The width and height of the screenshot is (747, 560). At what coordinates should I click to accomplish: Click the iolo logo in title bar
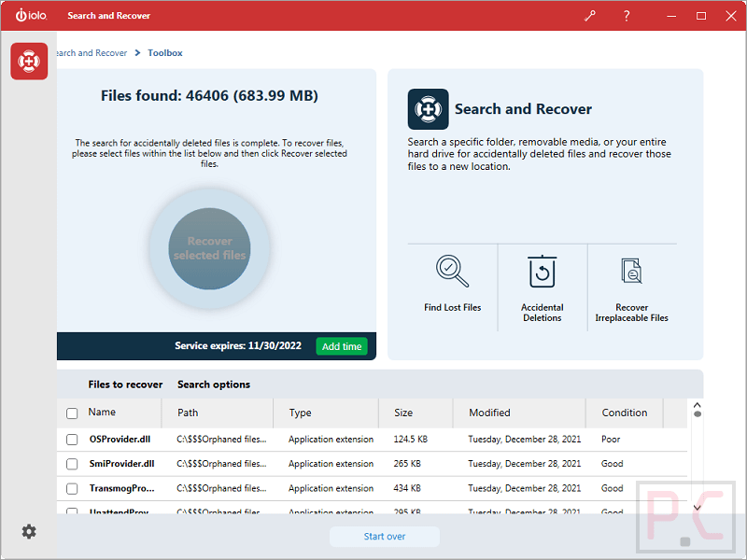(x=32, y=15)
